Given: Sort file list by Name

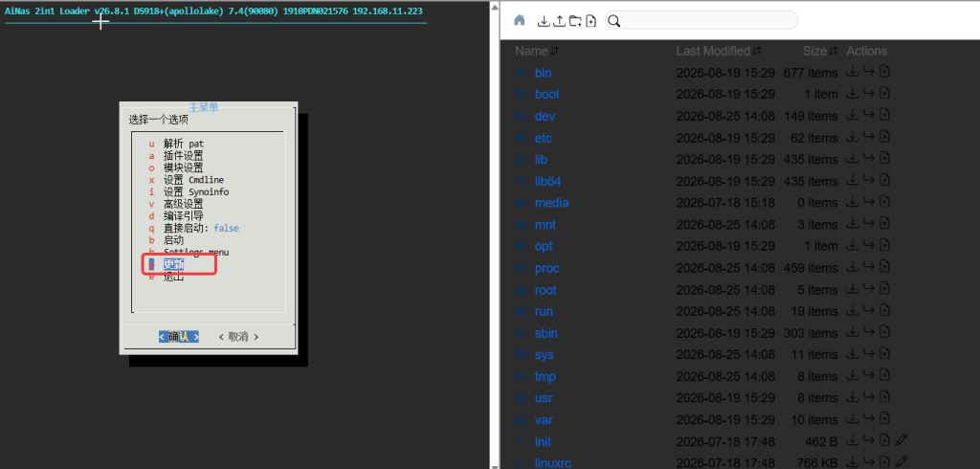Looking at the screenshot, I should tap(537, 52).
